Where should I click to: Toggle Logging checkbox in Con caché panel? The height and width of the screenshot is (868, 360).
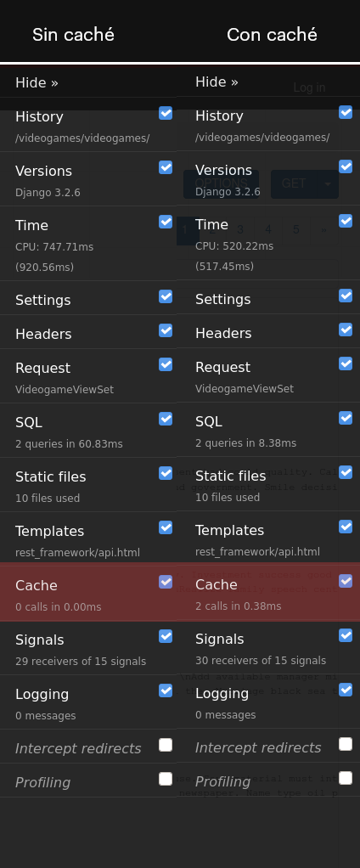[x=346, y=689]
